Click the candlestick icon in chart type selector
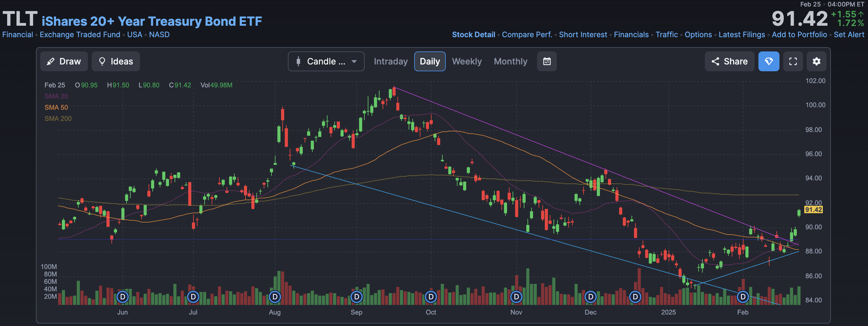This screenshot has width=868, height=326. (298, 61)
